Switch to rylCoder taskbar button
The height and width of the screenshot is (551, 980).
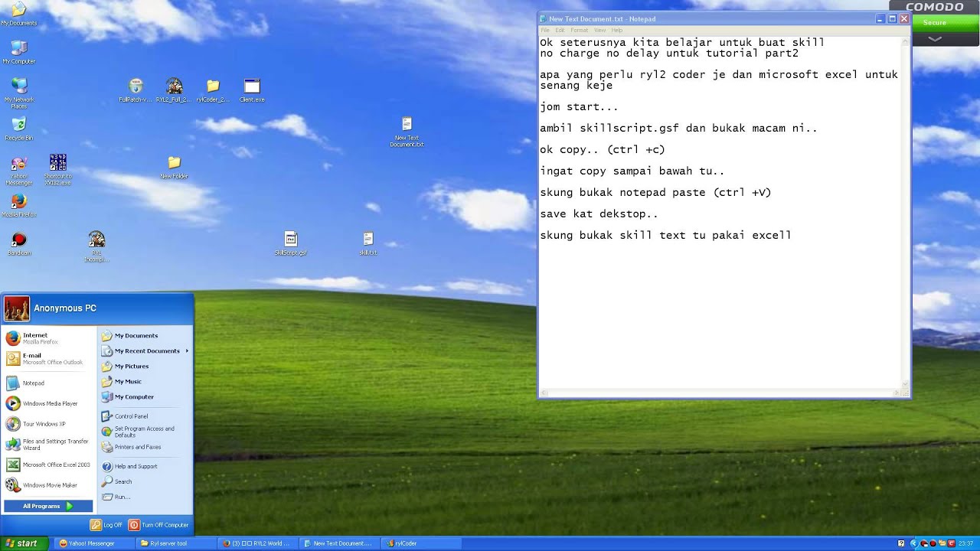point(420,543)
